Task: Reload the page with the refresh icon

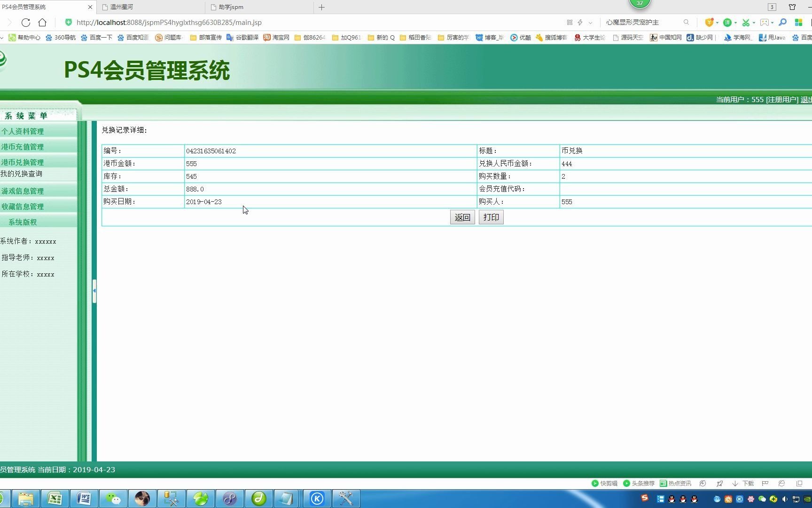Action: (26, 22)
